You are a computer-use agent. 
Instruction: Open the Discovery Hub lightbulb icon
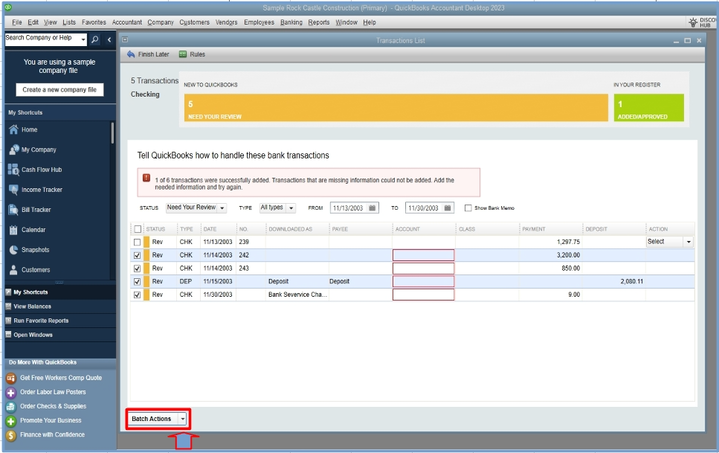(x=693, y=22)
